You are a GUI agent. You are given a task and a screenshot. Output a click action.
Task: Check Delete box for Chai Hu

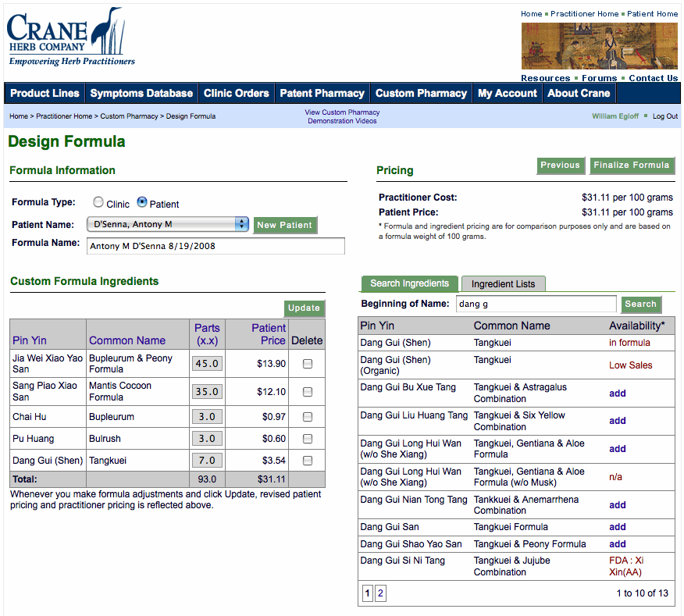308,417
